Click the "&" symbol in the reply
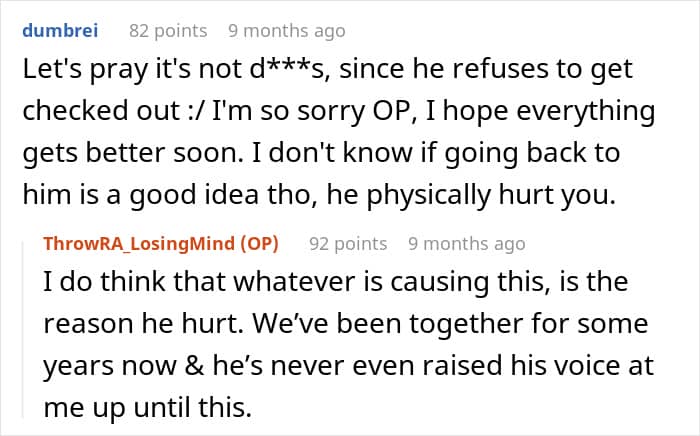This screenshot has width=700, height=436. 194,365
